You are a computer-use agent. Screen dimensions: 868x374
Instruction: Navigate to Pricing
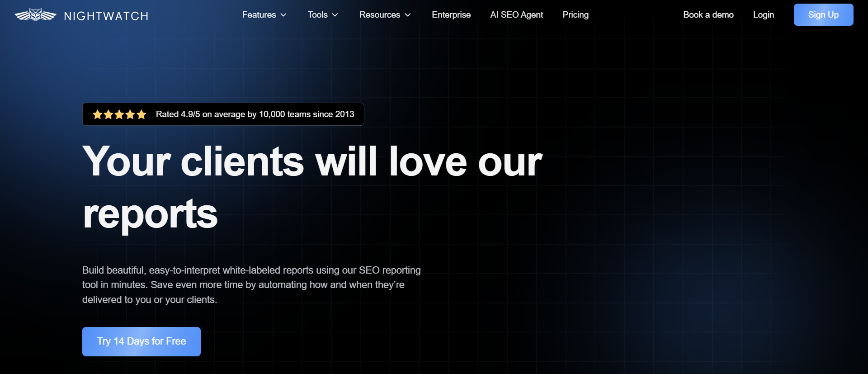click(575, 15)
